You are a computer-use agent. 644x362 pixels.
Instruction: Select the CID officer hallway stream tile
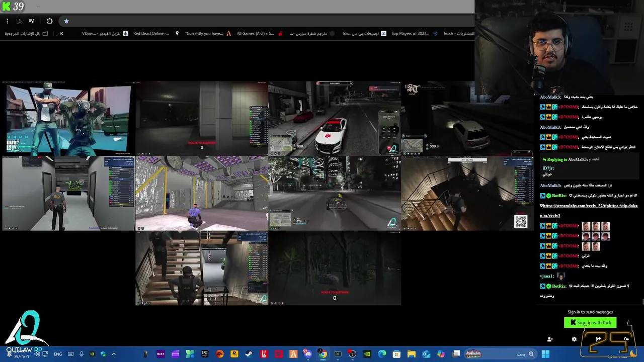[68, 193]
